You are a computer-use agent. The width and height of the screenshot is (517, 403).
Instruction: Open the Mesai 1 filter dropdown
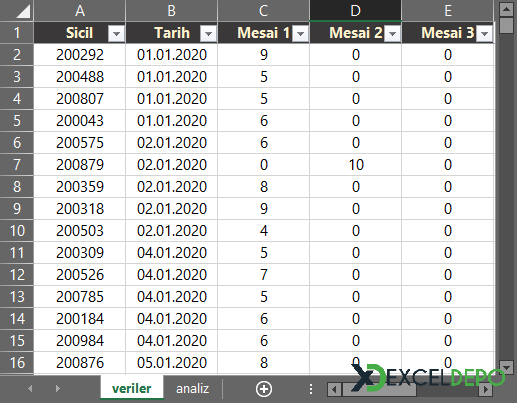300,33
